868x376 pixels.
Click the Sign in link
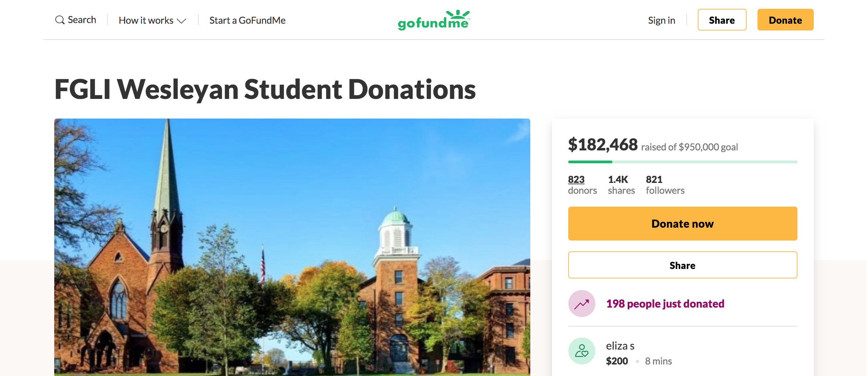click(661, 20)
